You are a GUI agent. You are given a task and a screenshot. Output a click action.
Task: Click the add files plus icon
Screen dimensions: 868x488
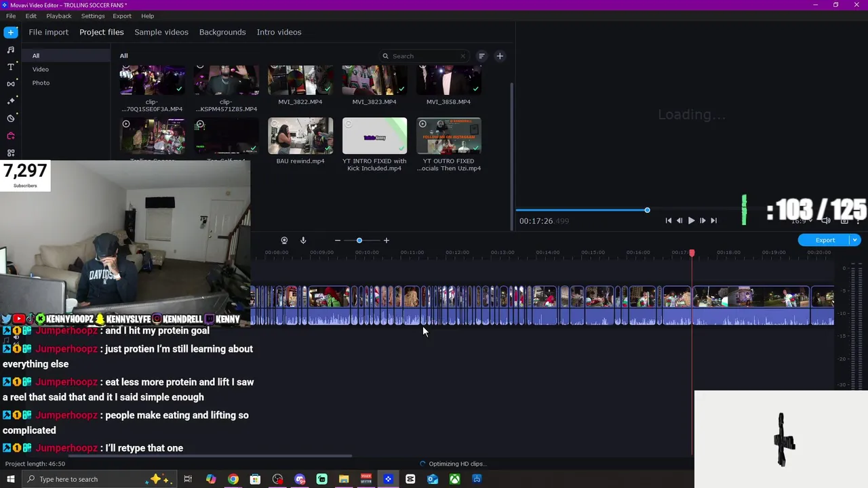coord(500,56)
